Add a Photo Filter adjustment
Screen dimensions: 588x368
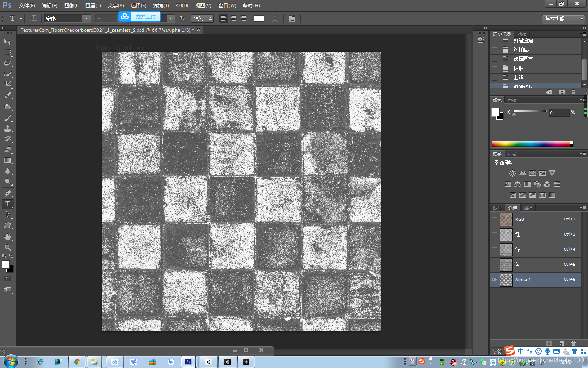click(x=537, y=184)
